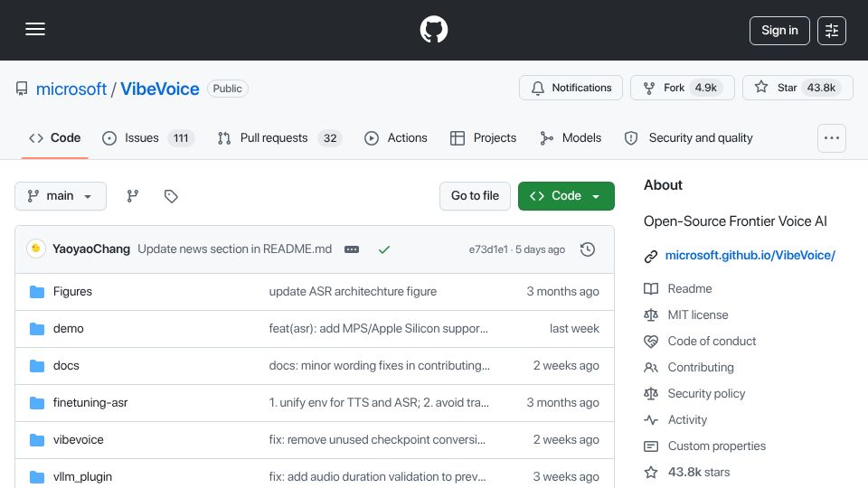Open the vllm_plugin folder
This screenshot has height=488, width=868.
click(x=82, y=477)
